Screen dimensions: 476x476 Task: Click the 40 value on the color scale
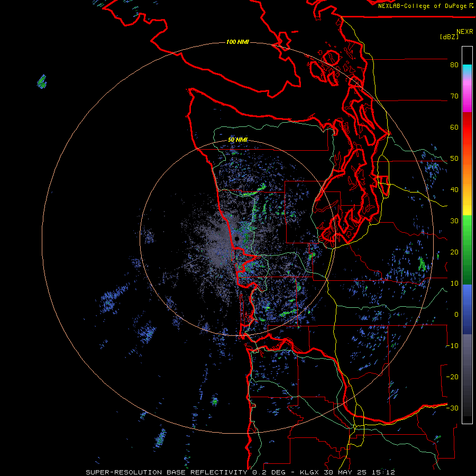click(x=454, y=190)
